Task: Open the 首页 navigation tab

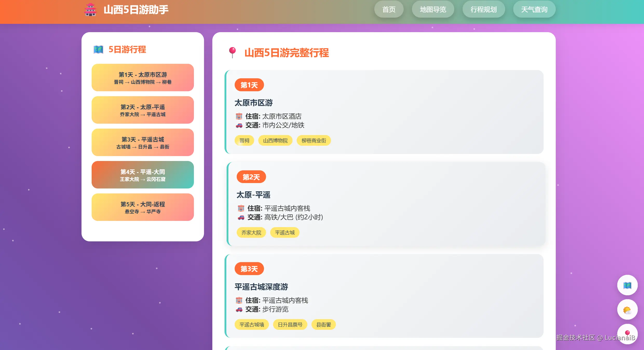Action: click(x=389, y=10)
